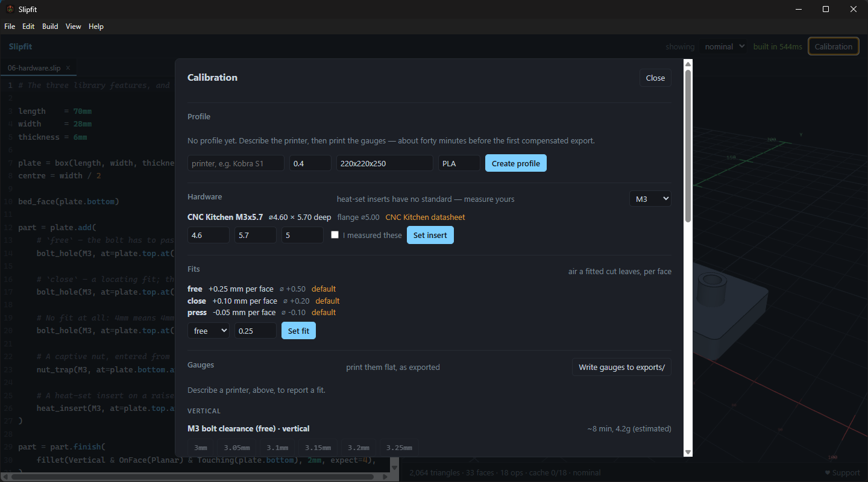The width and height of the screenshot is (868, 482).
Task: Click the printer name input field
Action: point(236,163)
